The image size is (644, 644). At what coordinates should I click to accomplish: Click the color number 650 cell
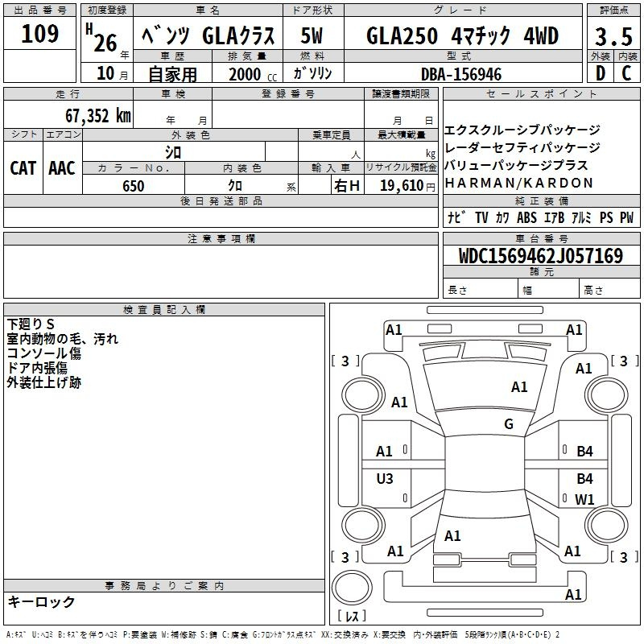pyautogui.click(x=134, y=186)
